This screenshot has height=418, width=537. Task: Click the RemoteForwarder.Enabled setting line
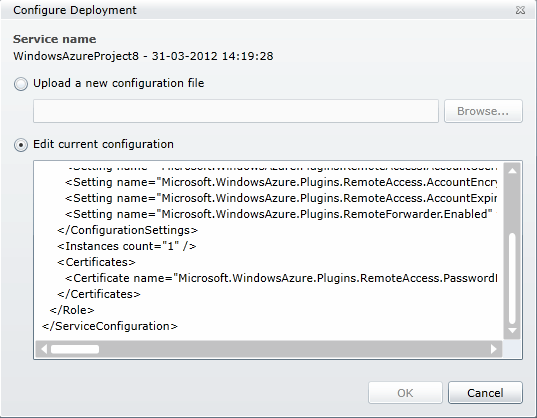(x=281, y=214)
